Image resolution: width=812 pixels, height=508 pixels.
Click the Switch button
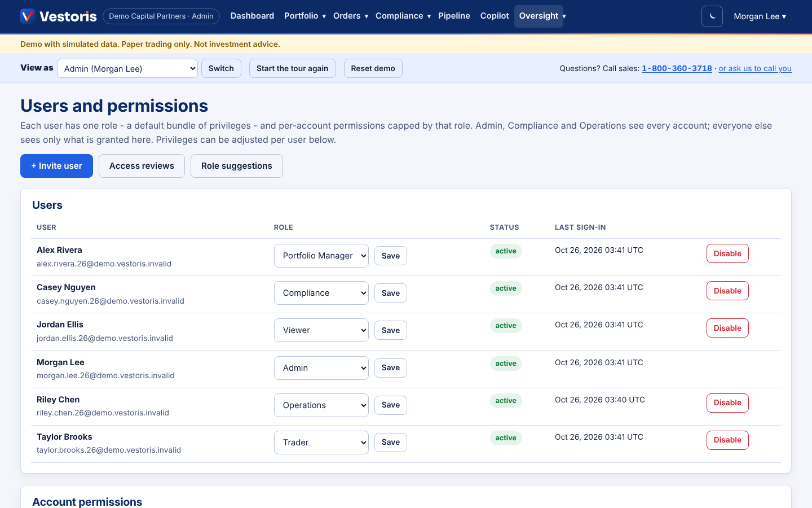(x=221, y=68)
